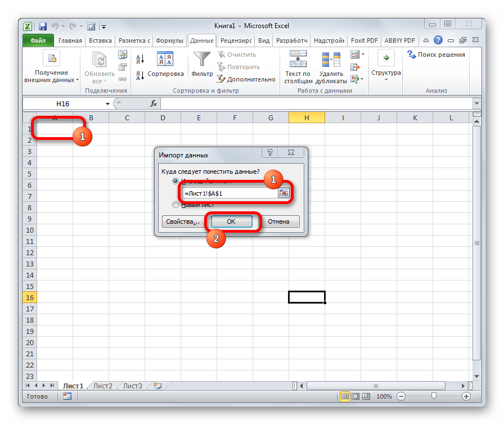Viewport: 504px width, 425px height.
Task: Click the Filter funnel icon
Action: [x=202, y=59]
